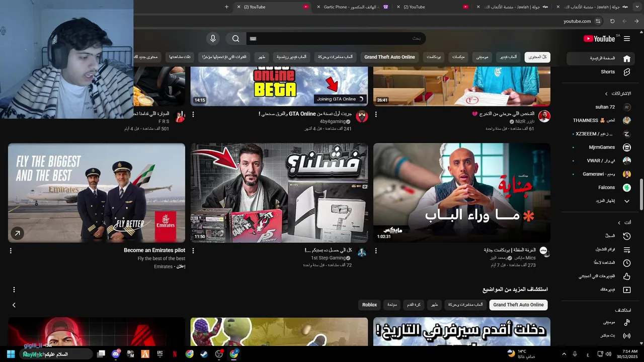Open the Mics podcast video thumbnail
Viewport: 644px width, 362px height.
click(461, 193)
